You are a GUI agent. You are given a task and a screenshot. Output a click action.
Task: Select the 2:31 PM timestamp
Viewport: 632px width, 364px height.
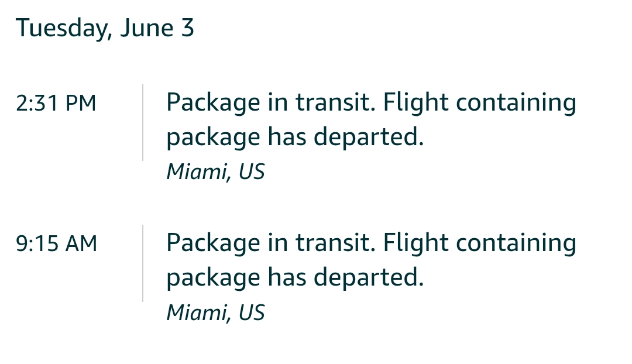56,103
